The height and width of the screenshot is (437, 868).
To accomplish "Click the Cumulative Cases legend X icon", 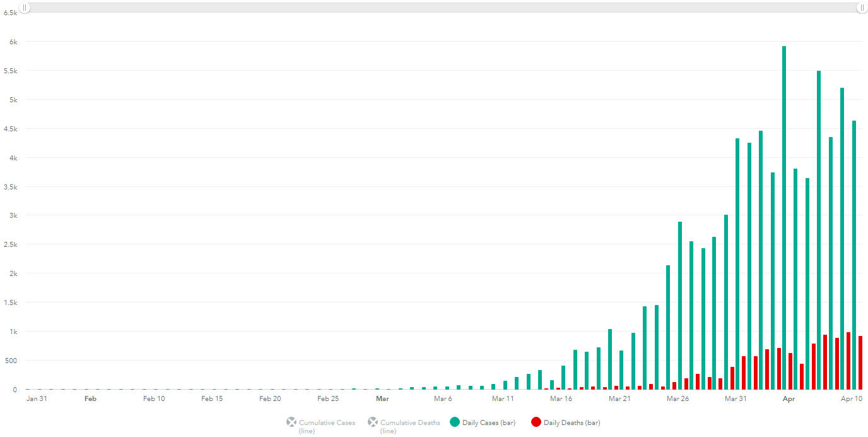I will coord(291,422).
